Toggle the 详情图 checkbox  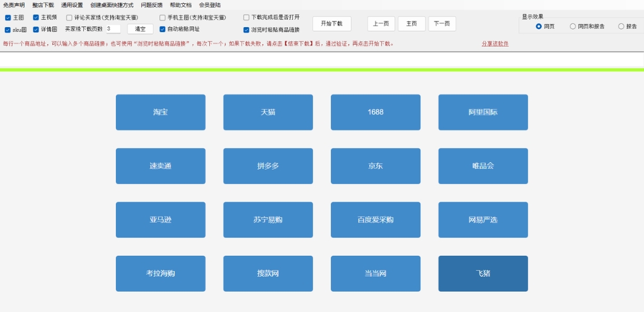pyautogui.click(x=36, y=30)
